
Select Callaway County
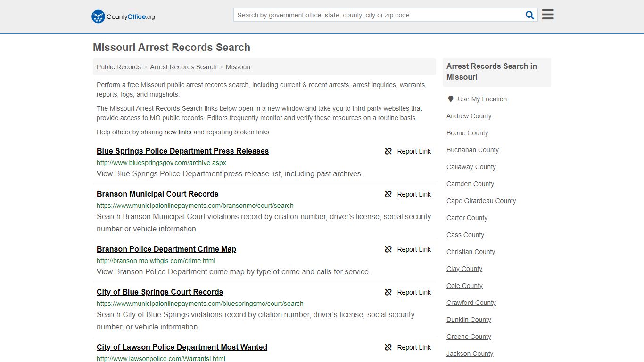(x=471, y=167)
